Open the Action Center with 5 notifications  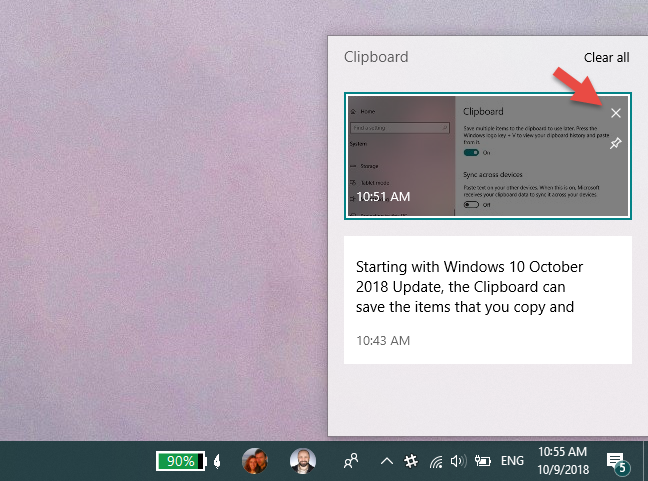pos(617,462)
